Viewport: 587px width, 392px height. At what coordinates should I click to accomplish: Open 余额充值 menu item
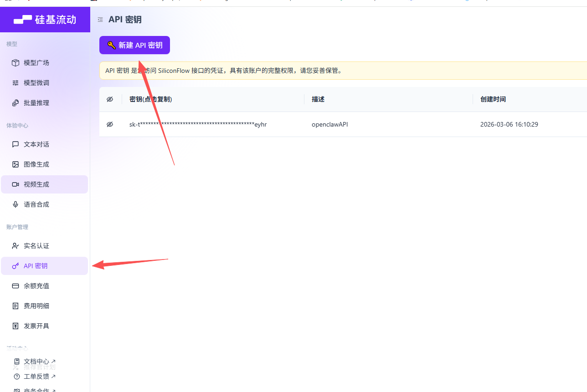pos(36,286)
